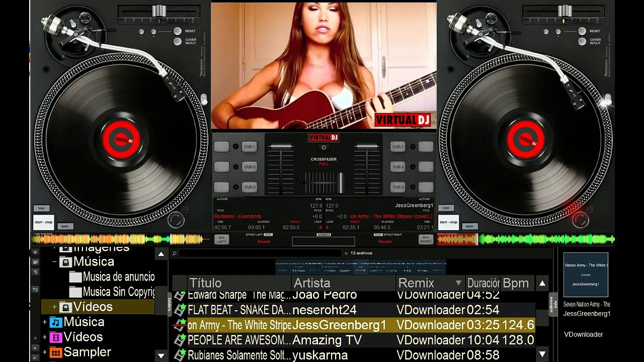Collapse the Música drive folder
Screen dimensions: 644x362
point(54,262)
